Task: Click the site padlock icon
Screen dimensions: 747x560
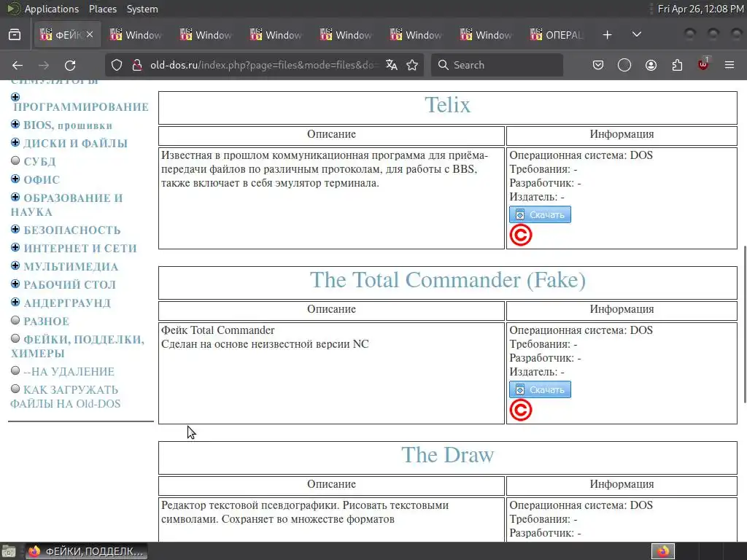Action: click(x=137, y=65)
